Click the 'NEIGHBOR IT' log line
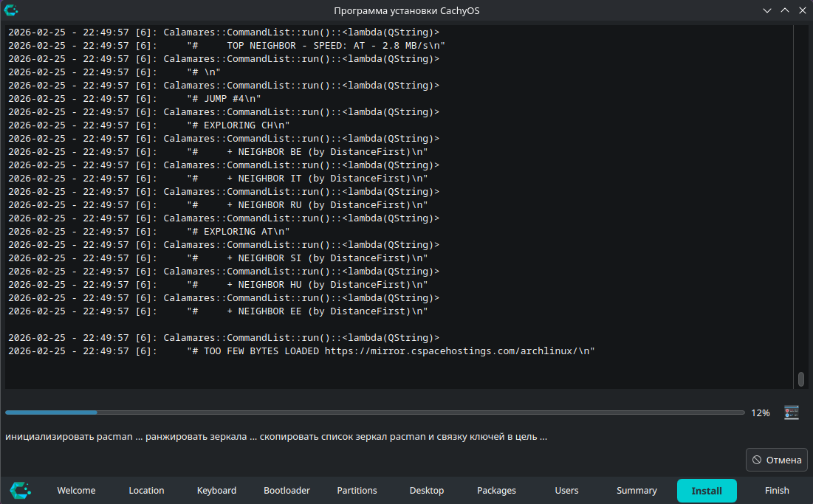The height and width of the screenshot is (504, 813). (x=218, y=178)
